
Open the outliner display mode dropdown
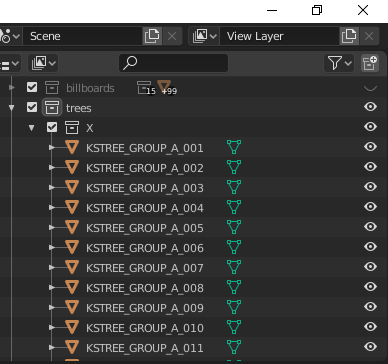tap(43, 63)
